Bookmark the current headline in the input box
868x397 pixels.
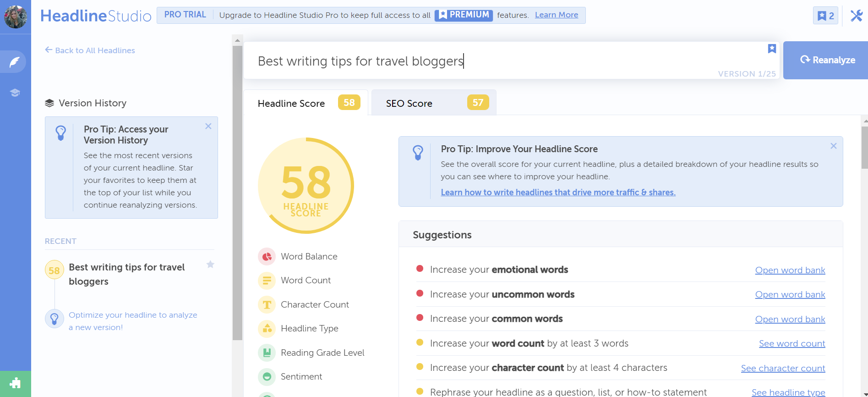(x=772, y=49)
